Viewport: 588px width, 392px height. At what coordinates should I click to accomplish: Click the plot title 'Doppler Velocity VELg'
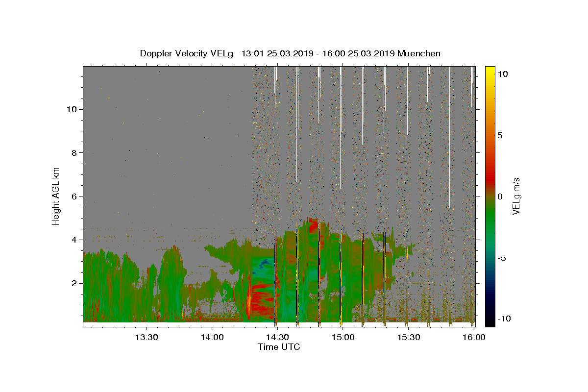tap(187, 53)
